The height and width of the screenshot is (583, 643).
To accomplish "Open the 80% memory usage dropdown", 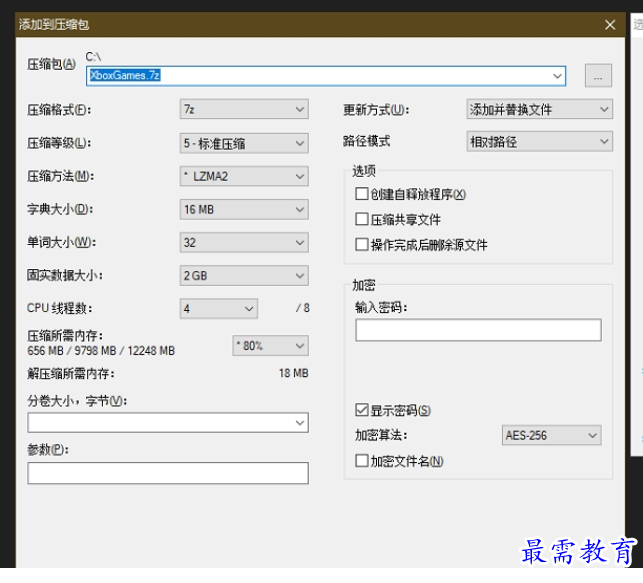I will 270,346.
